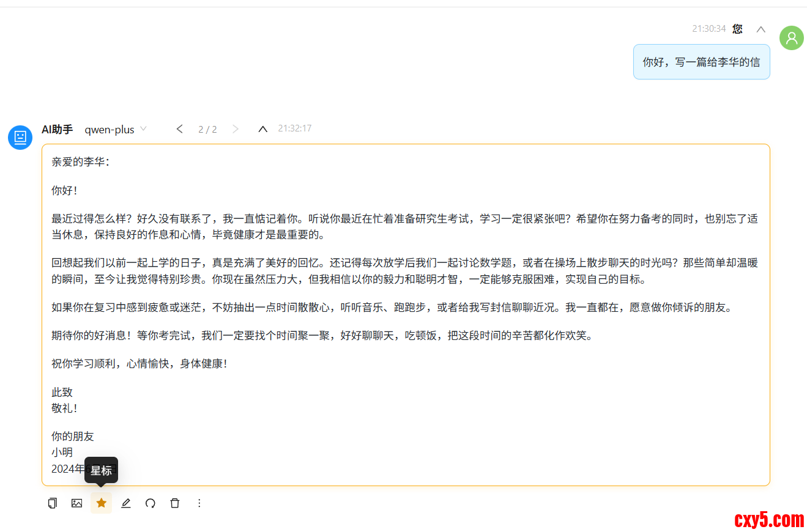Regenerate the AI reply with the refresh icon
The image size is (807, 532).
coord(151,503)
